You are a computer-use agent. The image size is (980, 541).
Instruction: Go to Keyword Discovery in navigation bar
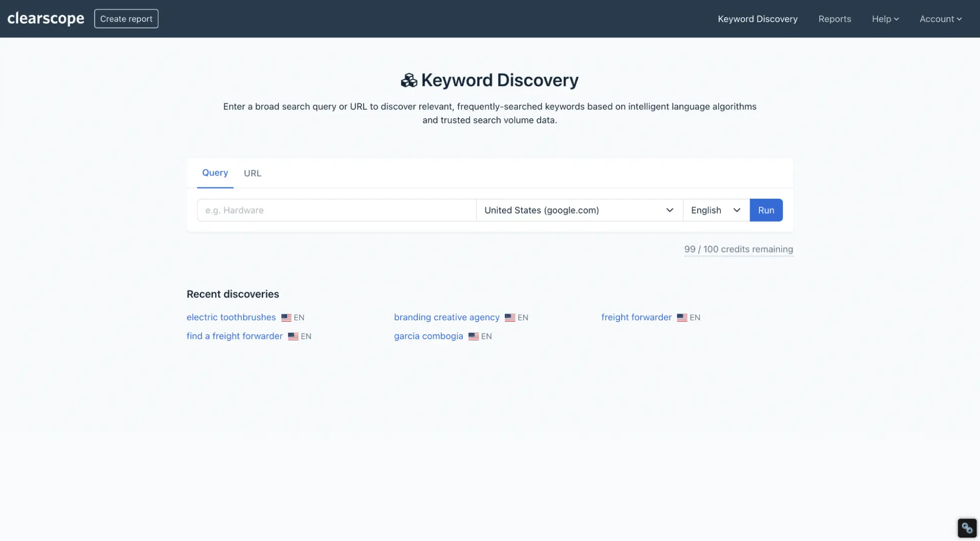point(757,19)
